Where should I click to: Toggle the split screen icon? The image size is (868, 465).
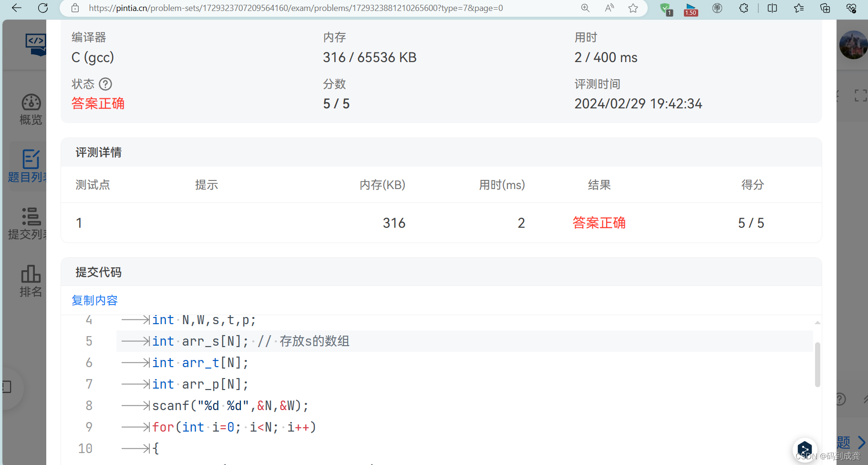coord(773,8)
